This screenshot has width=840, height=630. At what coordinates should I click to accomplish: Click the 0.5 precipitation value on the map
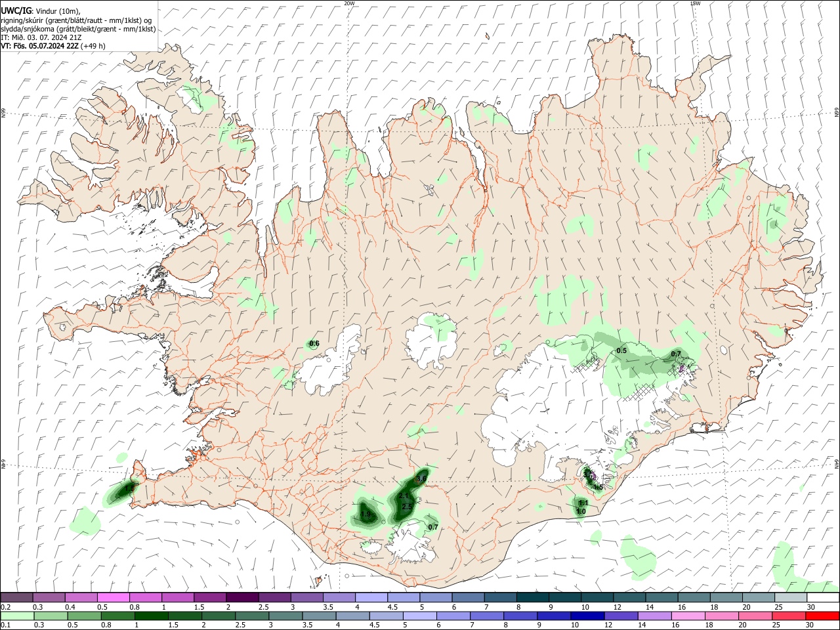621,351
